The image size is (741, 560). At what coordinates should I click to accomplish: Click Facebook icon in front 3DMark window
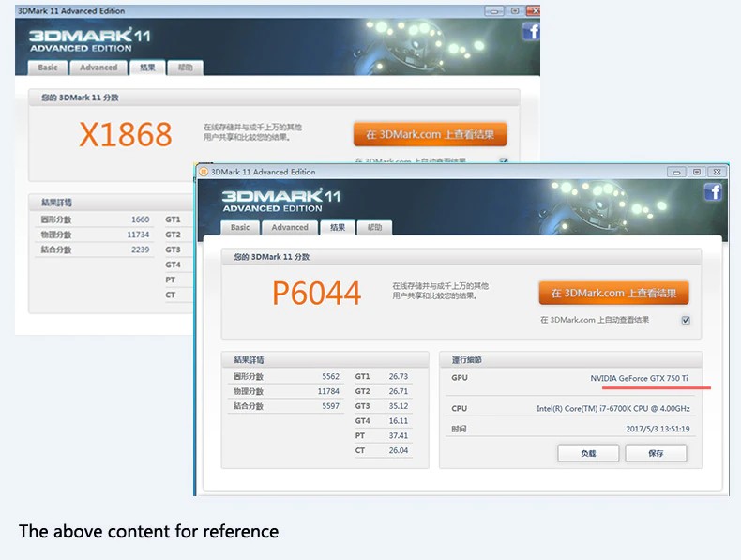[713, 192]
